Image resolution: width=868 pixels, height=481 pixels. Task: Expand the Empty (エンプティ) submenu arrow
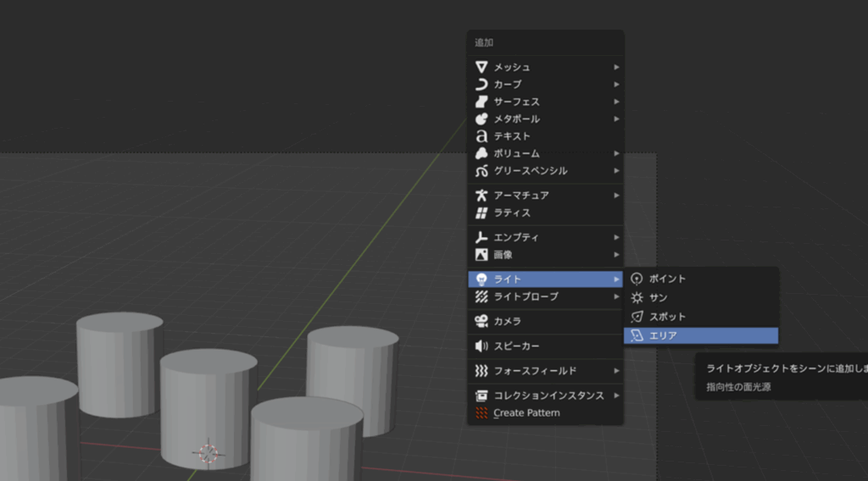[x=616, y=237]
